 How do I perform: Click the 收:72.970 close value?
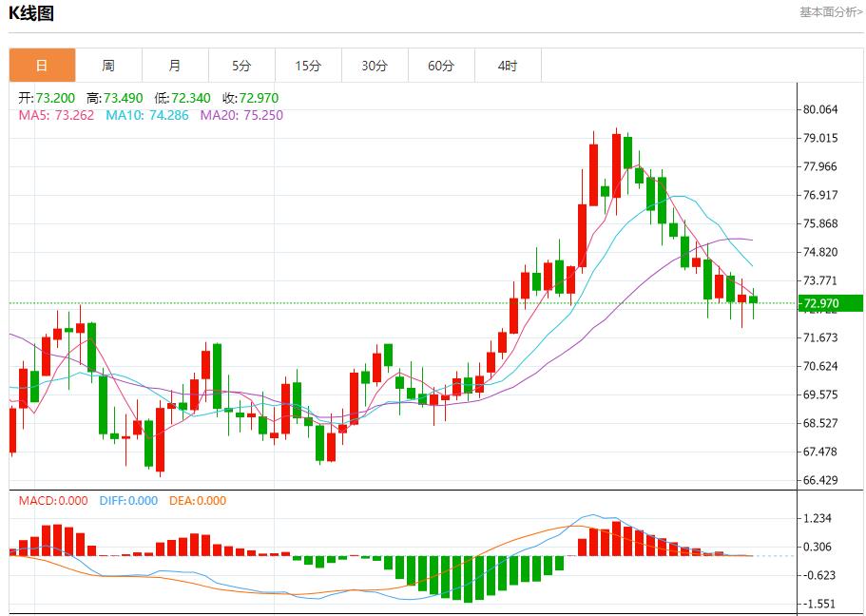[x=250, y=98]
